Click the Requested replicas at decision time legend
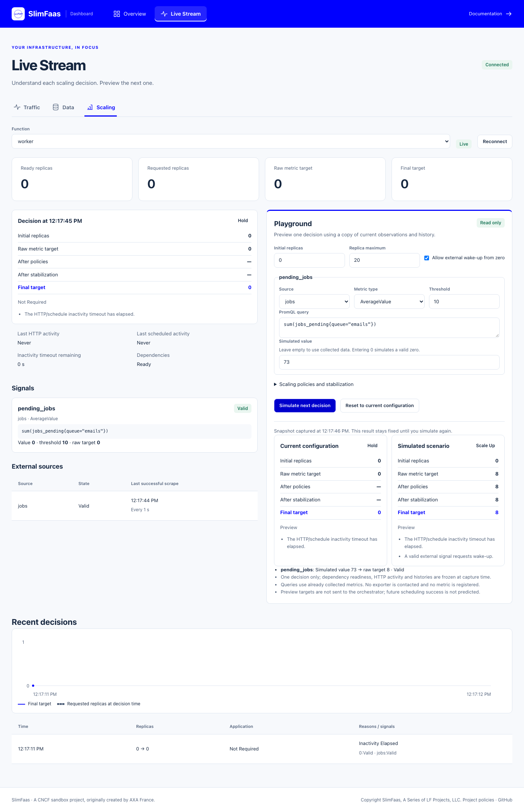This screenshot has width=524, height=812. [x=99, y=704]
